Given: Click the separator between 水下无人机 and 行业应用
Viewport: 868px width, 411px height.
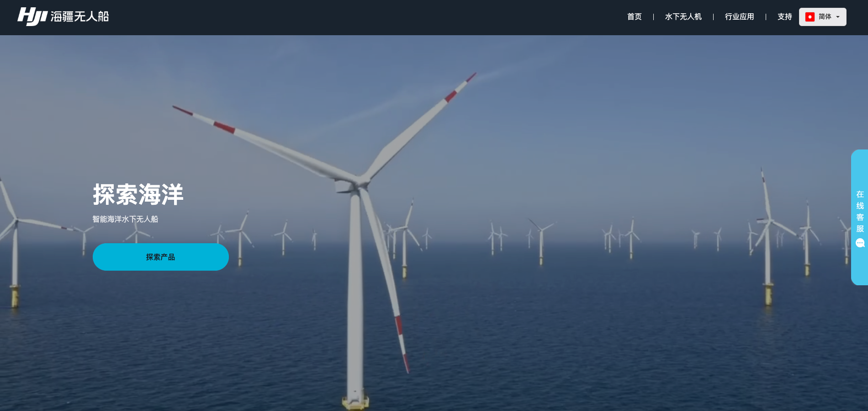Looking at the screenshot, I should click(713, 17).
